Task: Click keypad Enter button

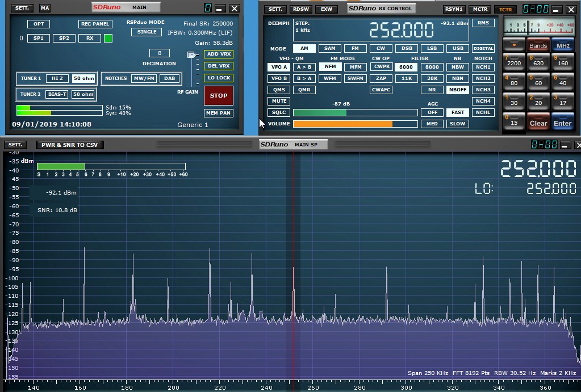Action: click(562, 122)
